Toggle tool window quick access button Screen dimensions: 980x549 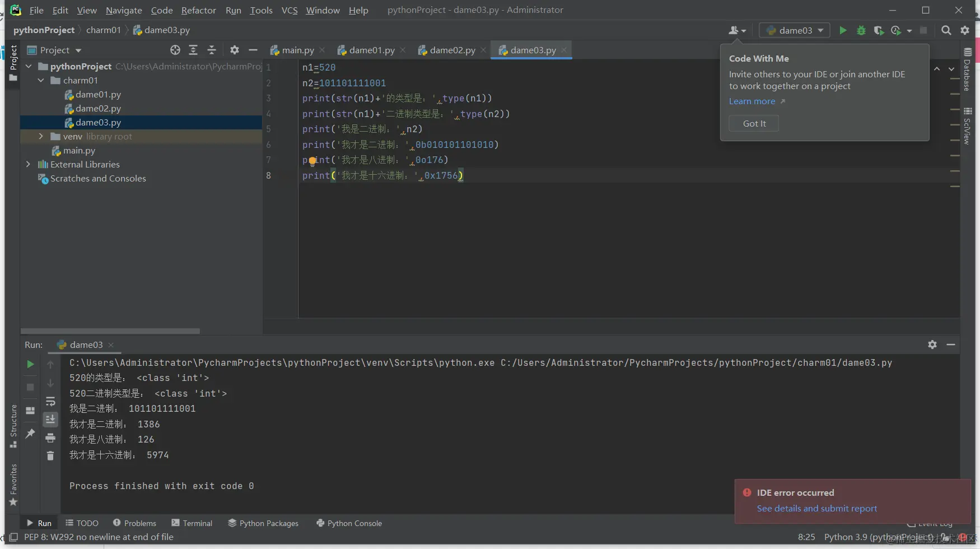click(x=13, y=537)
